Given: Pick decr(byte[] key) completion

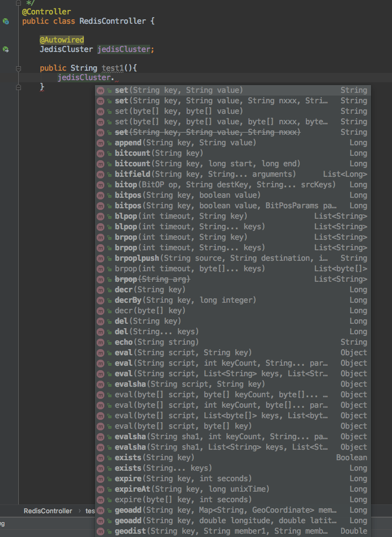Looking at the screenshot, I should coord(233,311).
